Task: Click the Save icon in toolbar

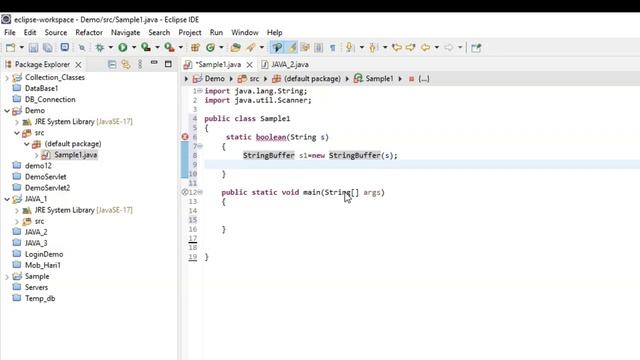Action: click(33, 48)
